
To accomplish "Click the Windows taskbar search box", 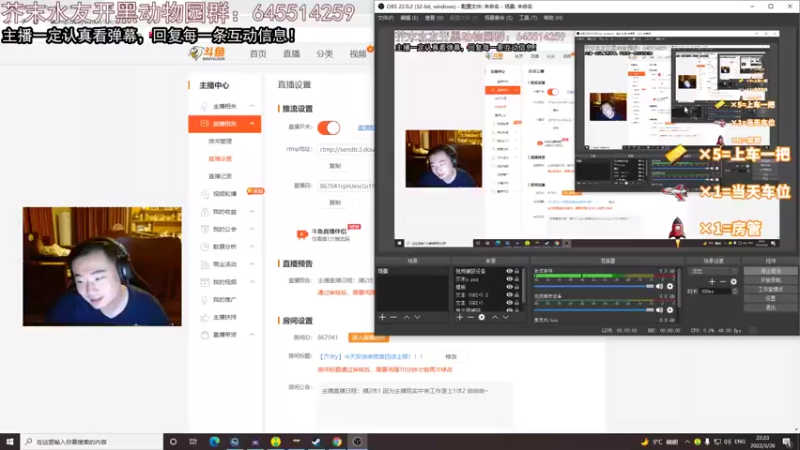I will (x=92, y=442).
